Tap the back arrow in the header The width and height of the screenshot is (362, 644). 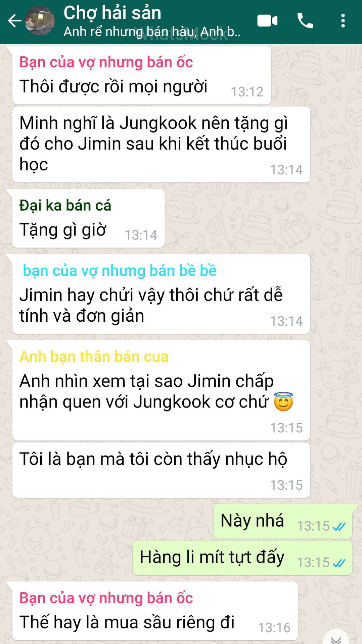click(x=14, y=21)
